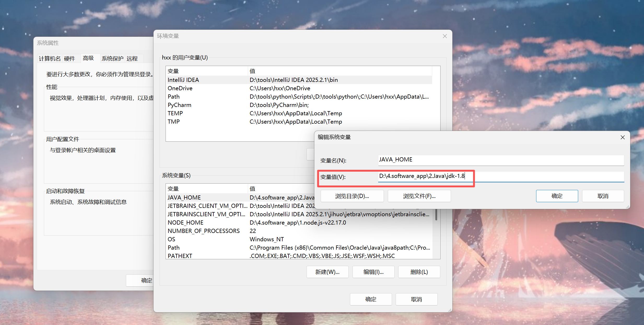The width and height of the screenshot is (644, 325).
Task: Open the 远程 tab
Action: [132, 58]
